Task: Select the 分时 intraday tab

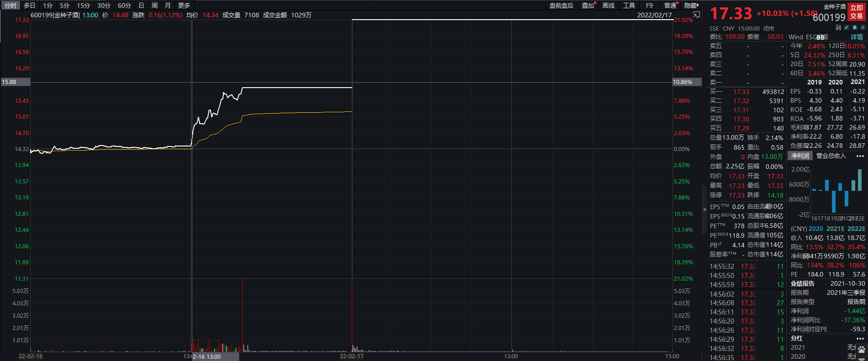Action: click(x=10, y=5)
